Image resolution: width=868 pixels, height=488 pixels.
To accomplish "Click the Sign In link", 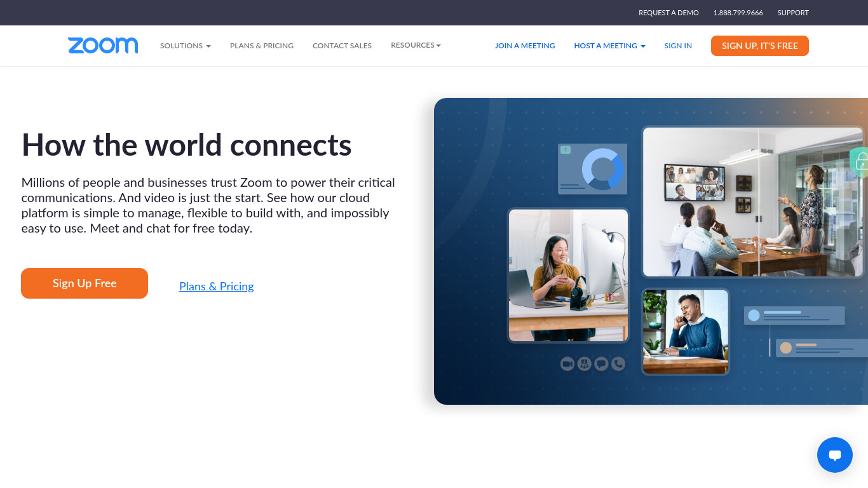I will pos(678,46).
